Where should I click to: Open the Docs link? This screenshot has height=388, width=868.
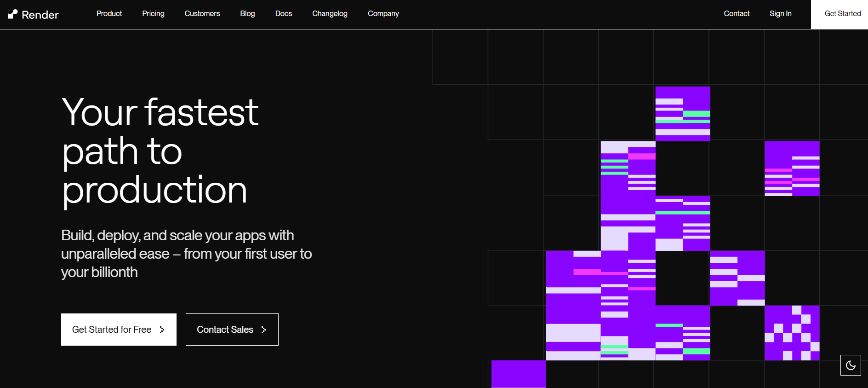coord(284,14)
